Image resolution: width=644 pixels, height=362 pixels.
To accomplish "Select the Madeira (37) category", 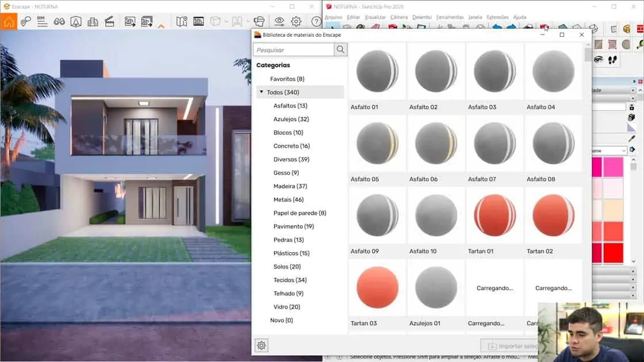I will [x=290, y=186].
